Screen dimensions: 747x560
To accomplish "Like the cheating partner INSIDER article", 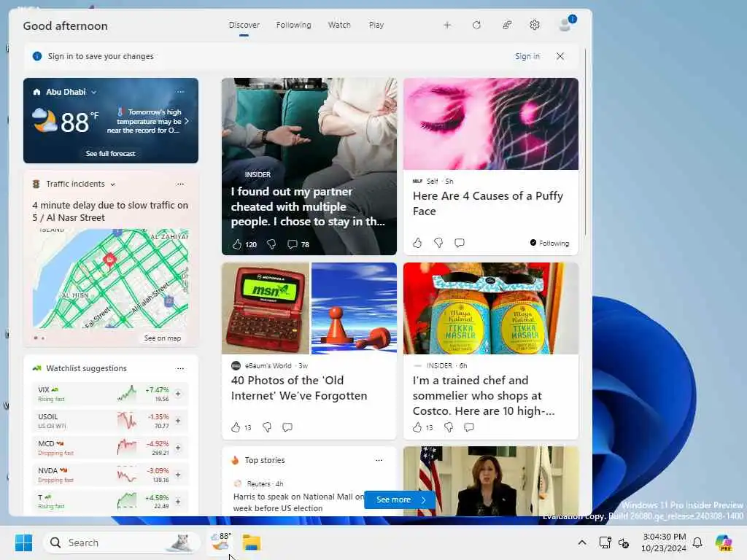I will pyautogui.click(x=237, y=244).
